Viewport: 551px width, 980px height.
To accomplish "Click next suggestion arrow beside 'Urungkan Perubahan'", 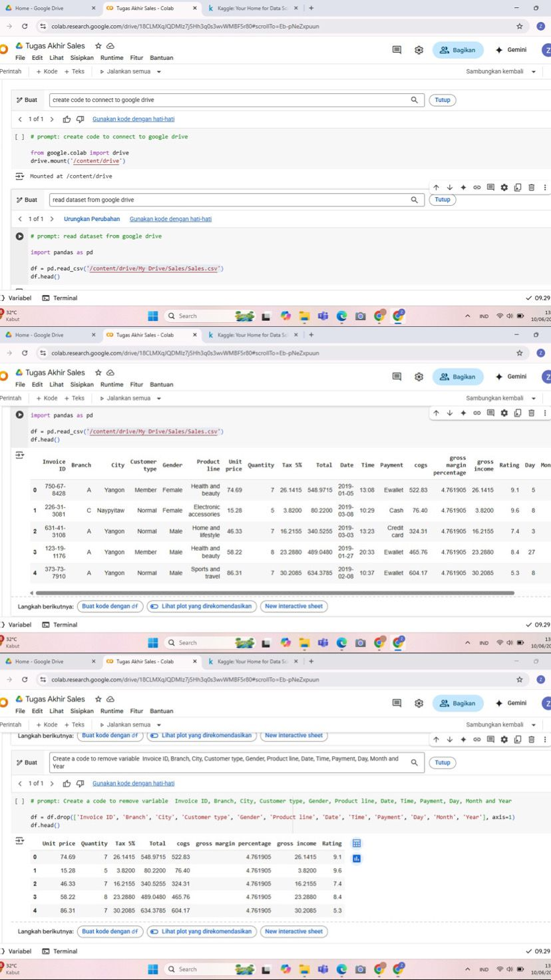I will pos(52,219).
